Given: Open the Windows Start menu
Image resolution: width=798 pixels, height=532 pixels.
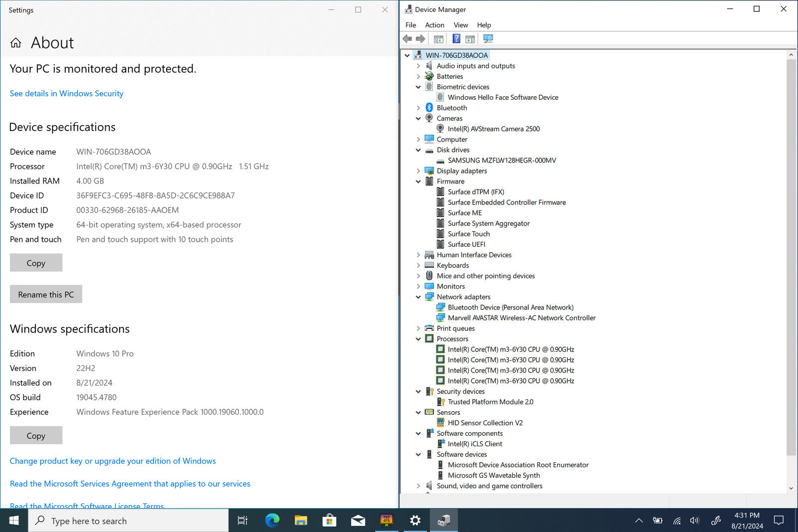Looking at the screenshot, I should click(x=14, y=521).
